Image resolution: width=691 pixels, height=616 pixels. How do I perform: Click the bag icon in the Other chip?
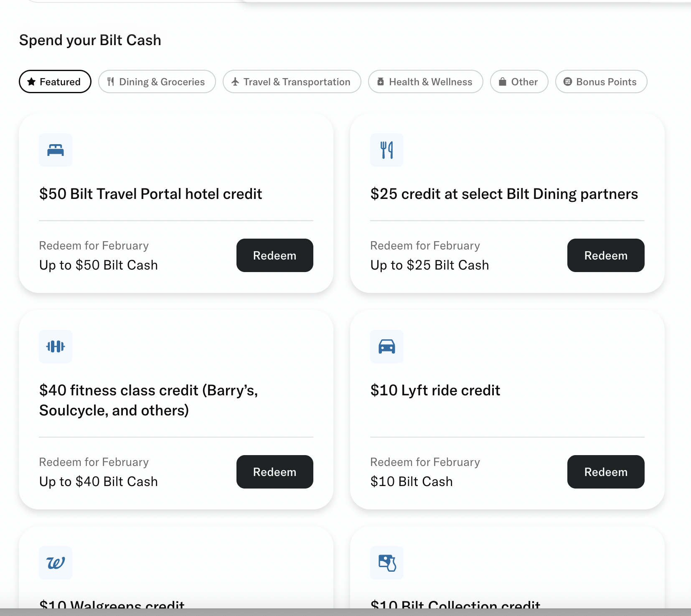coord(503,81)
